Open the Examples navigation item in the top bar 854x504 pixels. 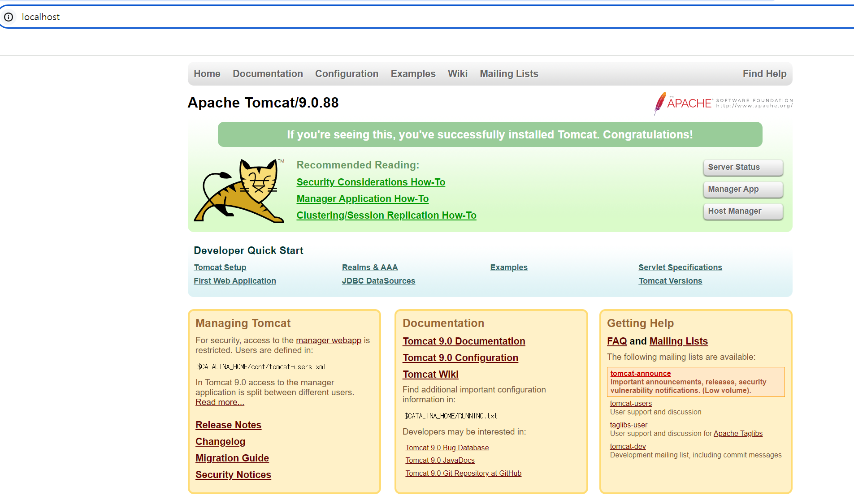413,74
